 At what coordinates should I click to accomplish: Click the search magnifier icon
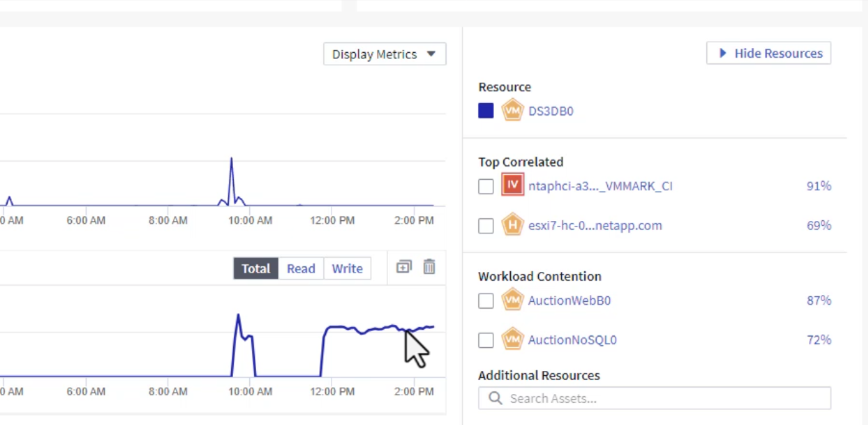[x=496, y=398]
